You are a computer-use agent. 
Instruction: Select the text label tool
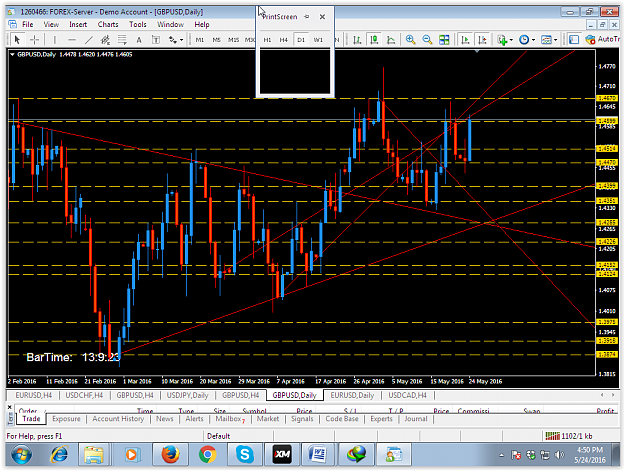click(156, 39)
